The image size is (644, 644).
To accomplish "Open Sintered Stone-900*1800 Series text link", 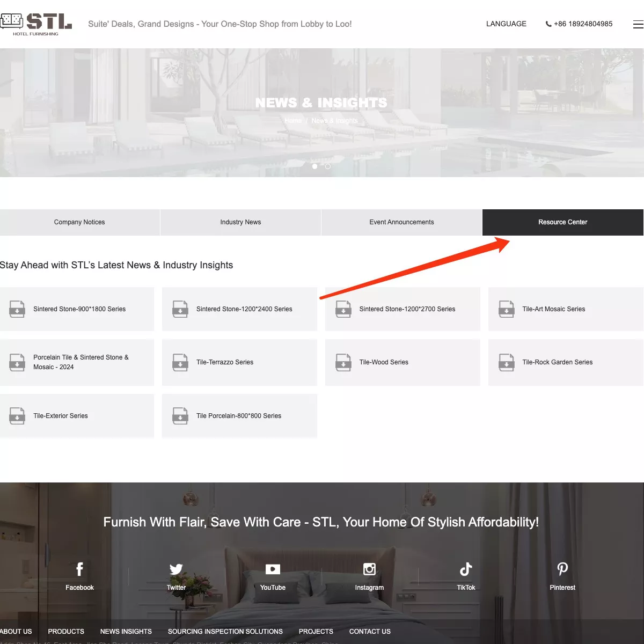I will coord(79,309).
